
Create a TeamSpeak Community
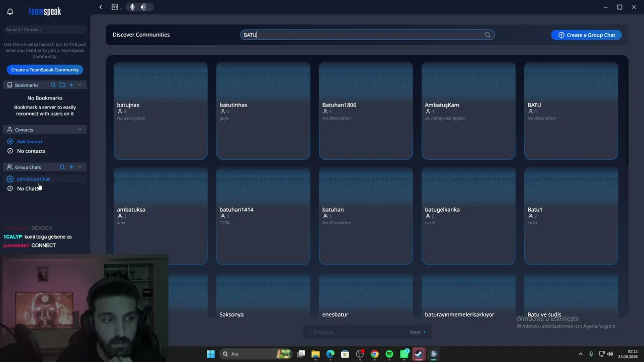click(45, 70)
